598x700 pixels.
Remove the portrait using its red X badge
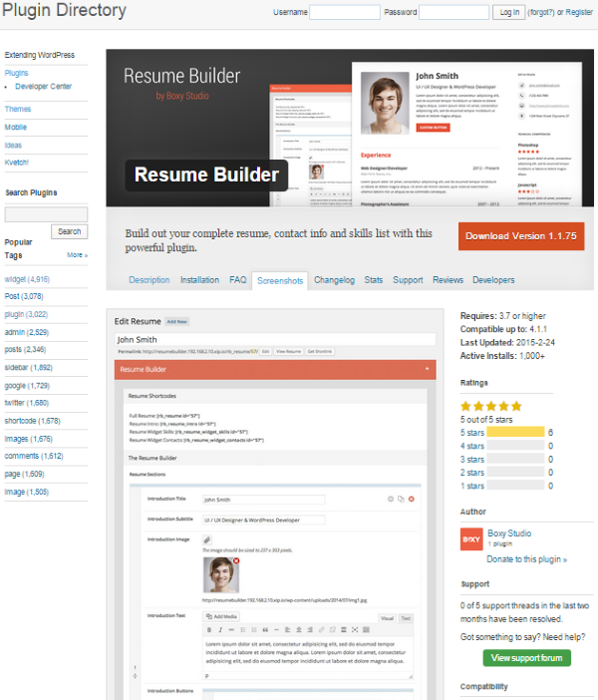(236, 560)
